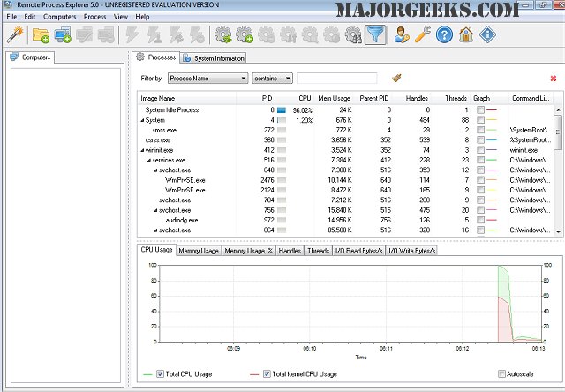
Task: Toggle graph checkbox for System Idle Process
Action: click(480, 109)
